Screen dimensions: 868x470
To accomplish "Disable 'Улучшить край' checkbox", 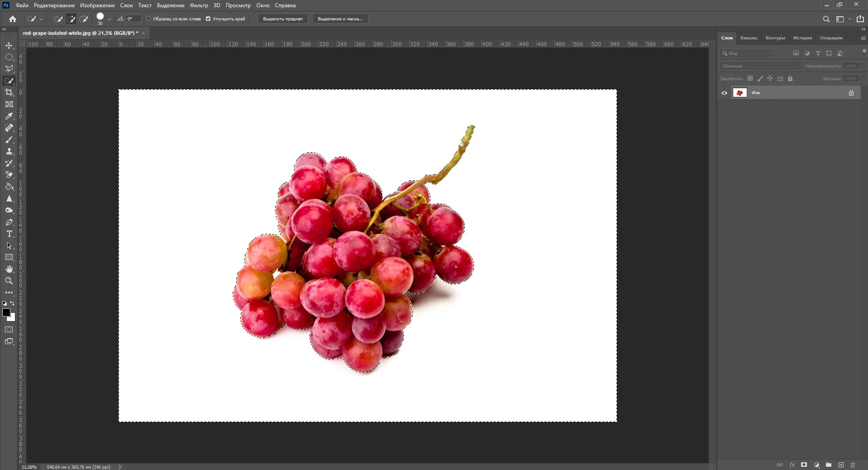I will click(208, 19).
